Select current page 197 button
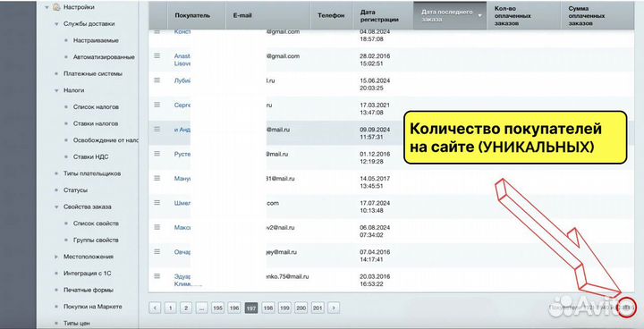Viewport: 644px width, 329px height. tap(251, 308)
